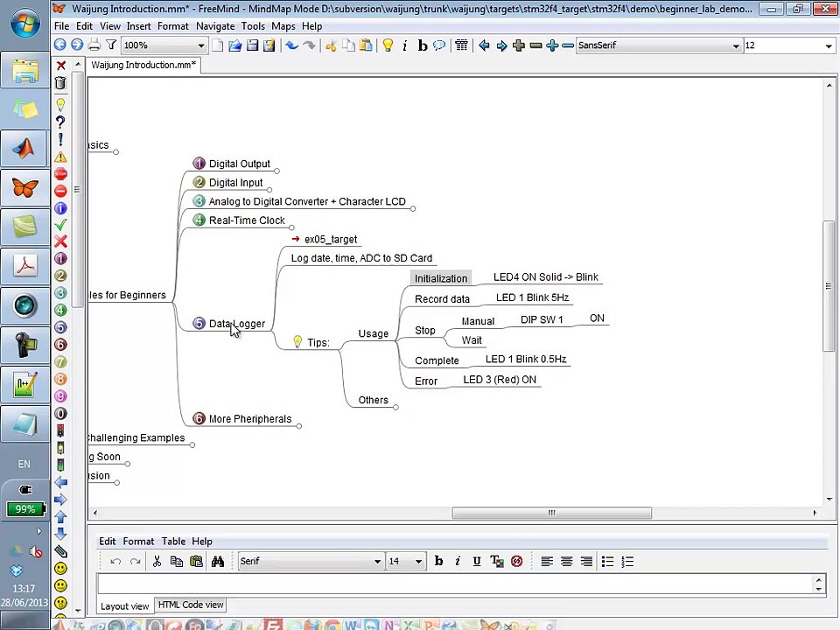This screenshot has width=840, height=630.
Task: Expand the Real-Time Clock node circle
Action: point(291,227)
